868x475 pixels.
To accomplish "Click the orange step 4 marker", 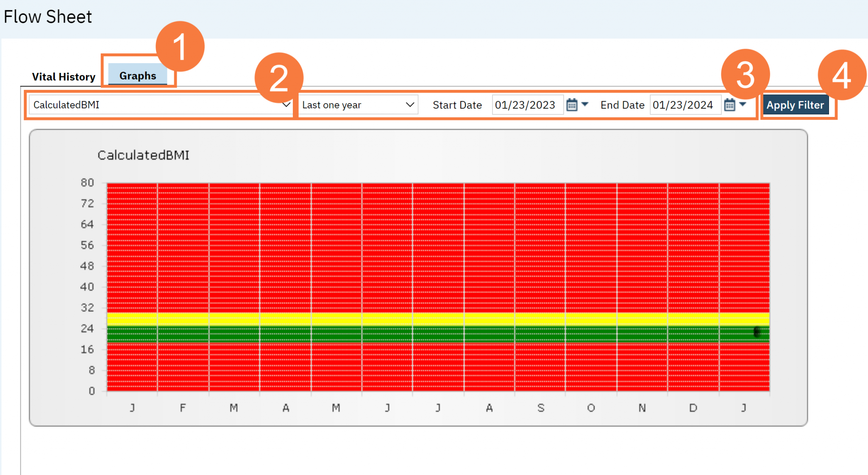I will (842, 75).
